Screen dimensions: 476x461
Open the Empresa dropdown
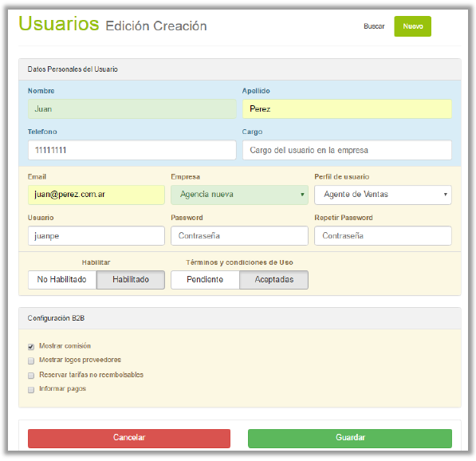click(x=239, y=195)
